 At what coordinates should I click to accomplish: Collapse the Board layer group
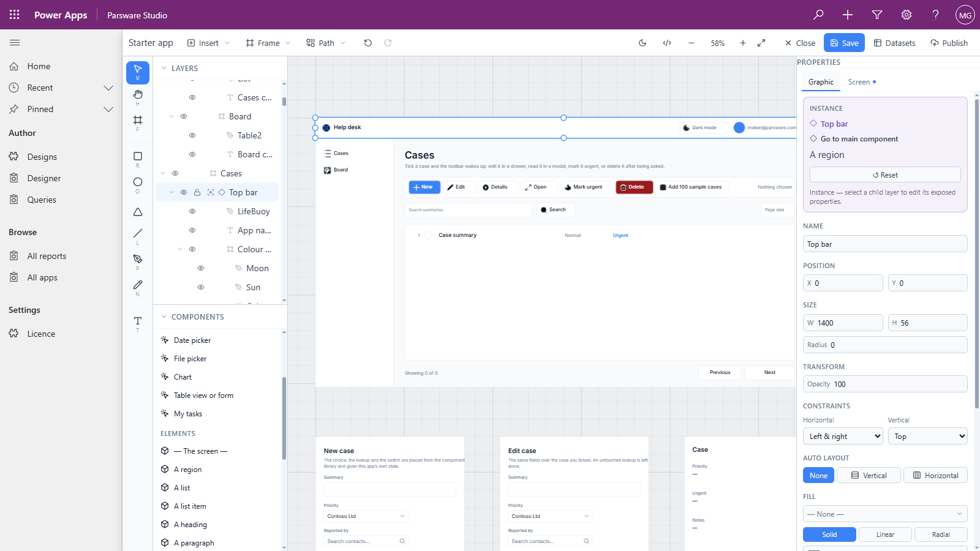pyautogui.click(x=171, y=116)
